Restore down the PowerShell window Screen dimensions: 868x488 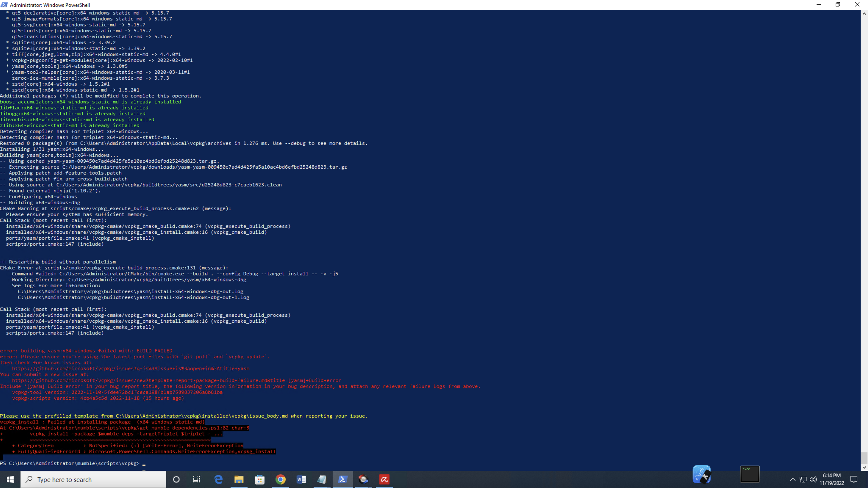click(838, 5)
